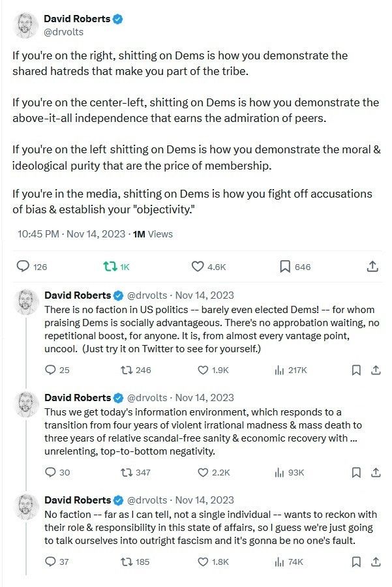Like the main tweet with 4.6K likes
The width and height of the screenshot is (392, 587).
pos(198,266)
